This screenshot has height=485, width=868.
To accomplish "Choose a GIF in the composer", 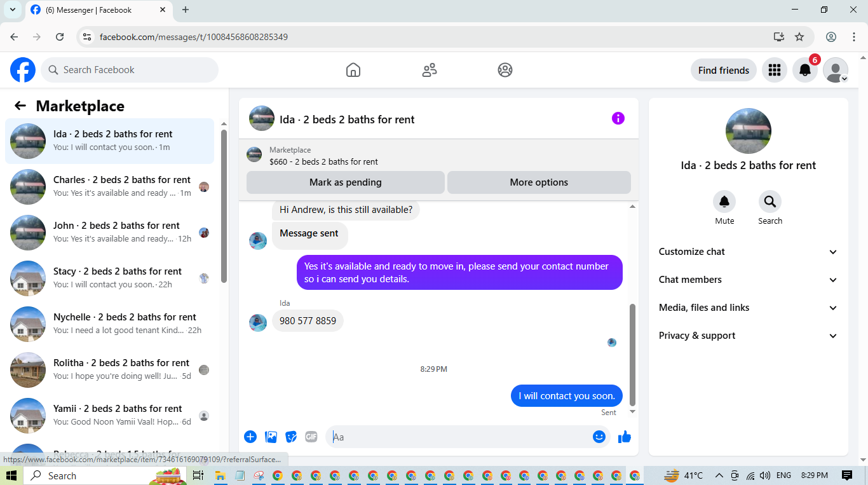I will 311,437.
